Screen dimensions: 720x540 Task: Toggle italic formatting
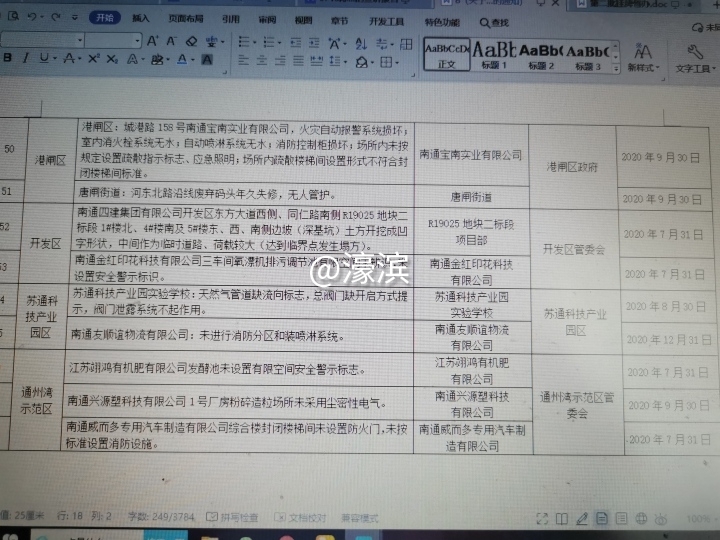tap(26, 59)
